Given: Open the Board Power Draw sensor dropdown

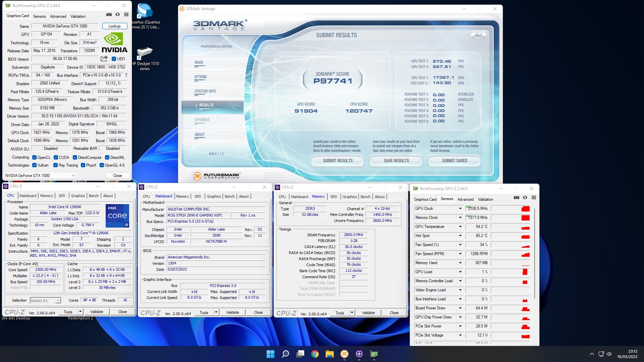Looking at the screenshot, I should 460,308.
